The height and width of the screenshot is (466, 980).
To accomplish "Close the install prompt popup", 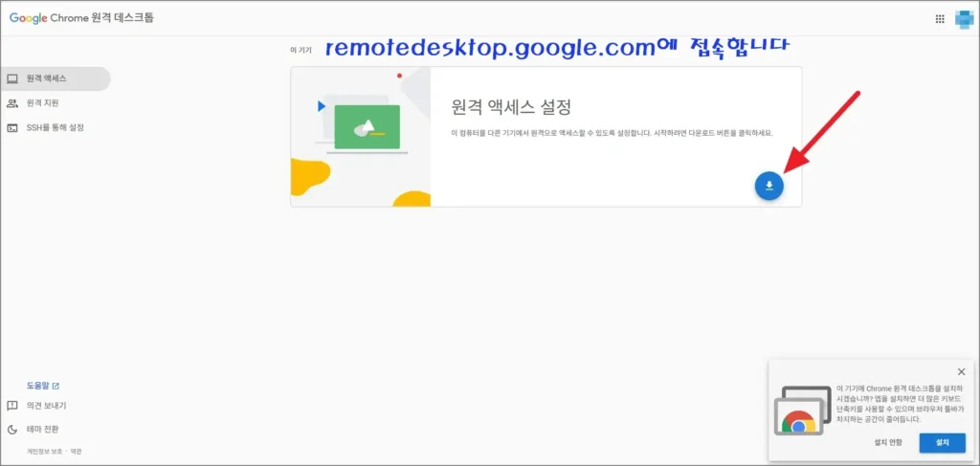I will pyautogui.click(x=961, y=371).
